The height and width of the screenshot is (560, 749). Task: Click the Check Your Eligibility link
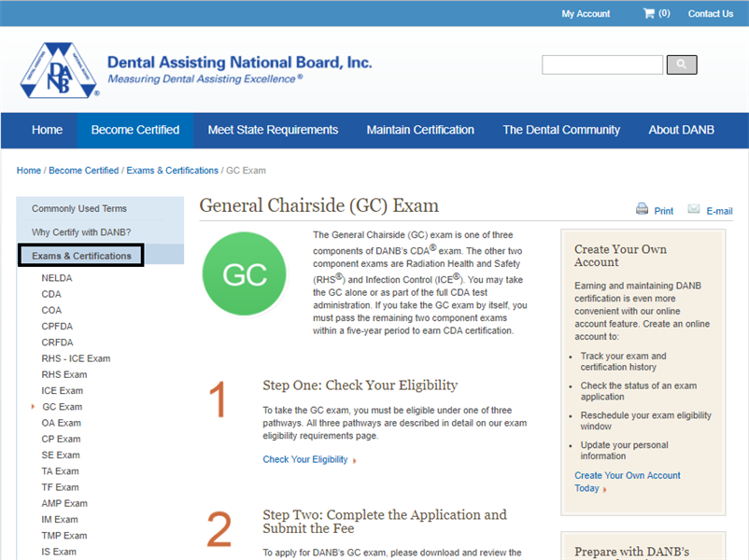pyautogui.click(x=305, y=459)
